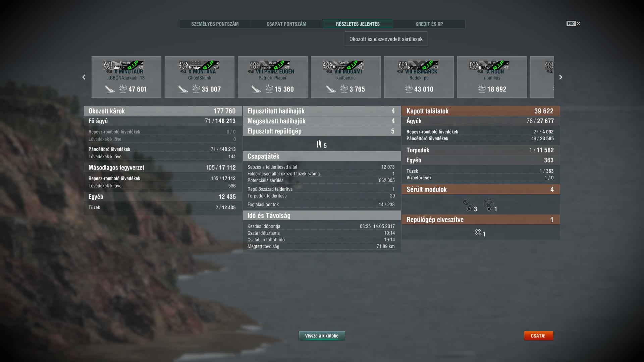This screenshot has width=644, height=362.
Task: Click the Minotaur sinking ship icon
Action: pyautogui.click(x=110, y=89)
